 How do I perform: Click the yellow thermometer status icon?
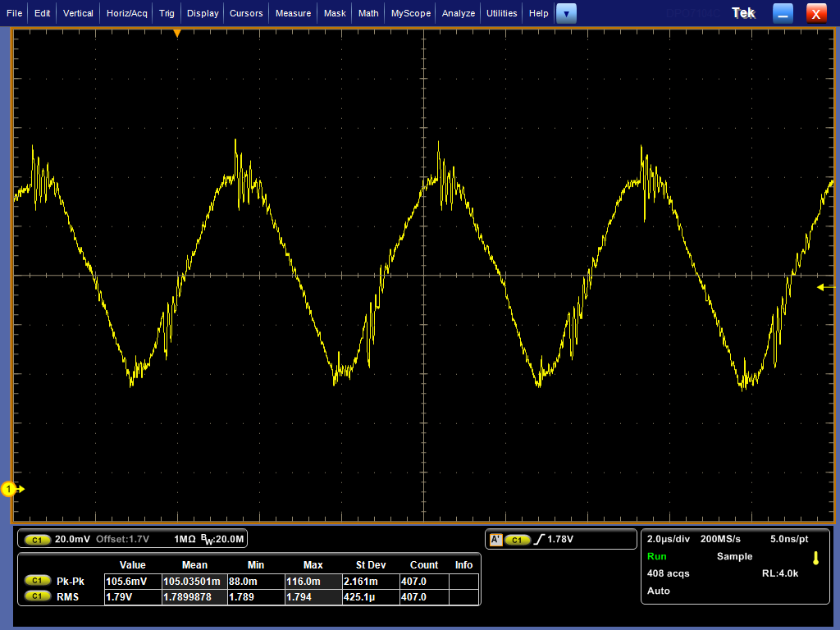815,559
